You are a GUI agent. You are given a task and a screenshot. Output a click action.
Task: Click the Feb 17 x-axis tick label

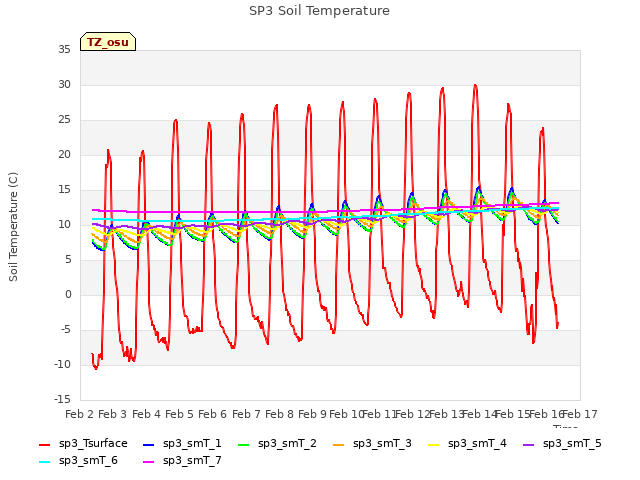tap(580, 414)
